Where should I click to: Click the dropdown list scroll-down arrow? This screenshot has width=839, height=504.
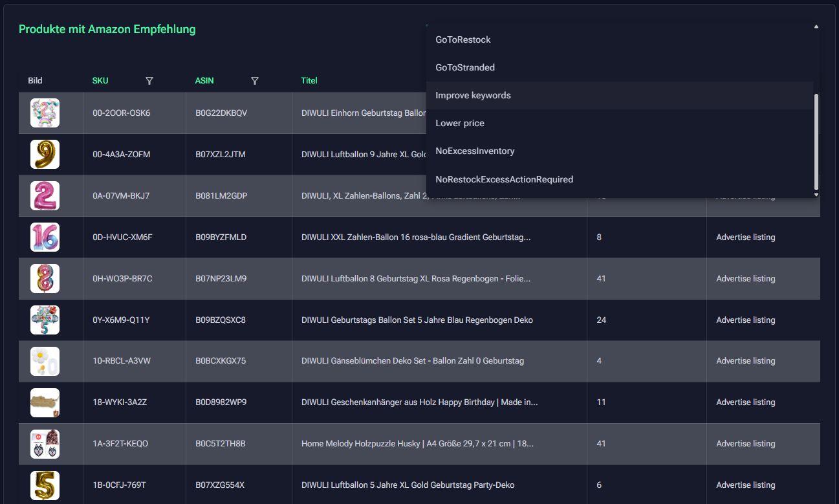click(x=816, y=194)
